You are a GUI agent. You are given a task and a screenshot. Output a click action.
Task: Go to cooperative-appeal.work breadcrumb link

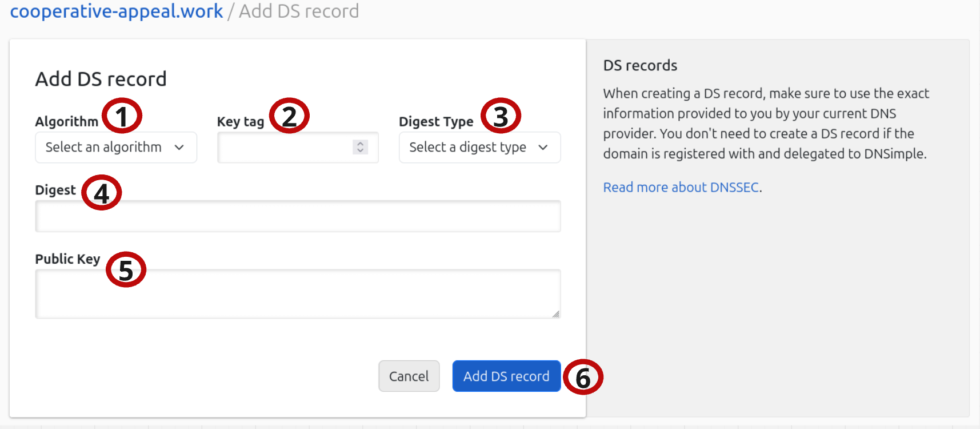(117, 11)
